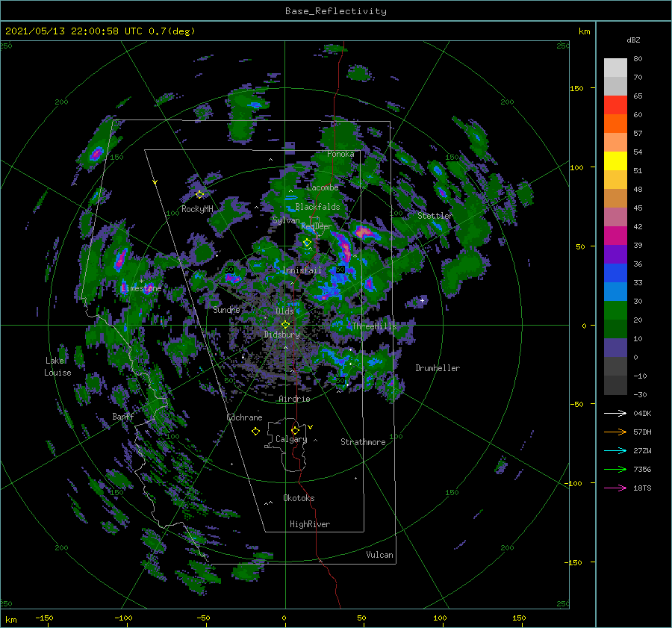Click the green 7356 legend arrow
Viewport: 672px width, 628px height.
pos(615,470)
